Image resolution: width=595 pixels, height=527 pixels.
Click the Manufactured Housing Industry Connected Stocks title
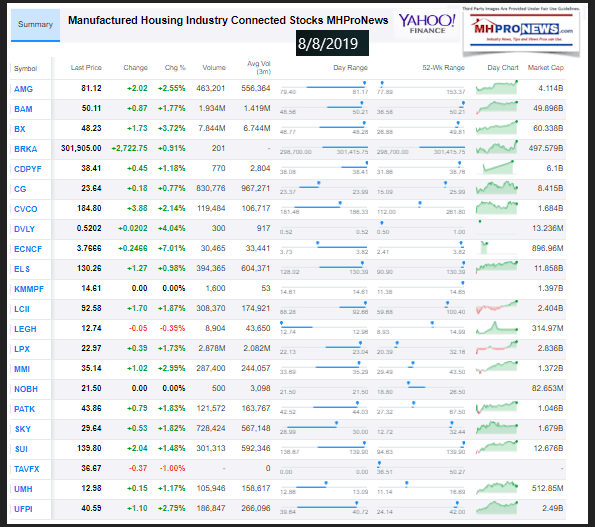[x=228, y=20]
